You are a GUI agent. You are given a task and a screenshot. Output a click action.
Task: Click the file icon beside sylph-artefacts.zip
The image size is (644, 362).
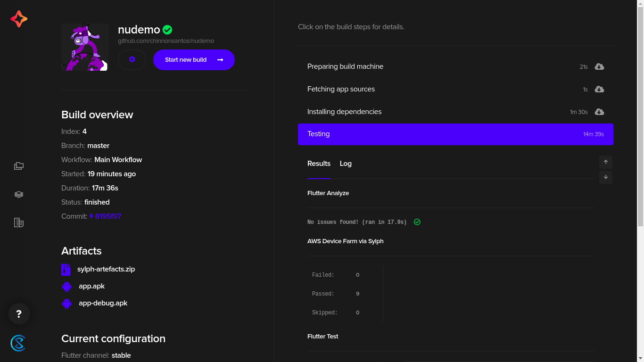[x=66, y=269]
